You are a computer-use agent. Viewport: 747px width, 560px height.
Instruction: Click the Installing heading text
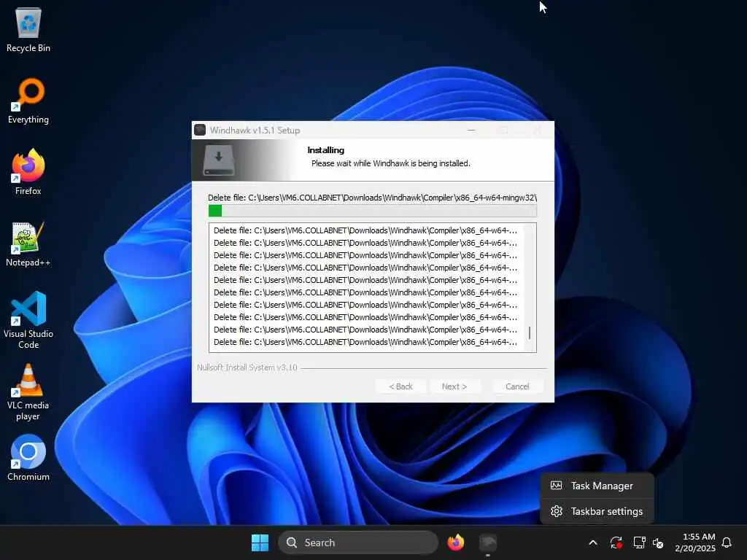[326, 150]
